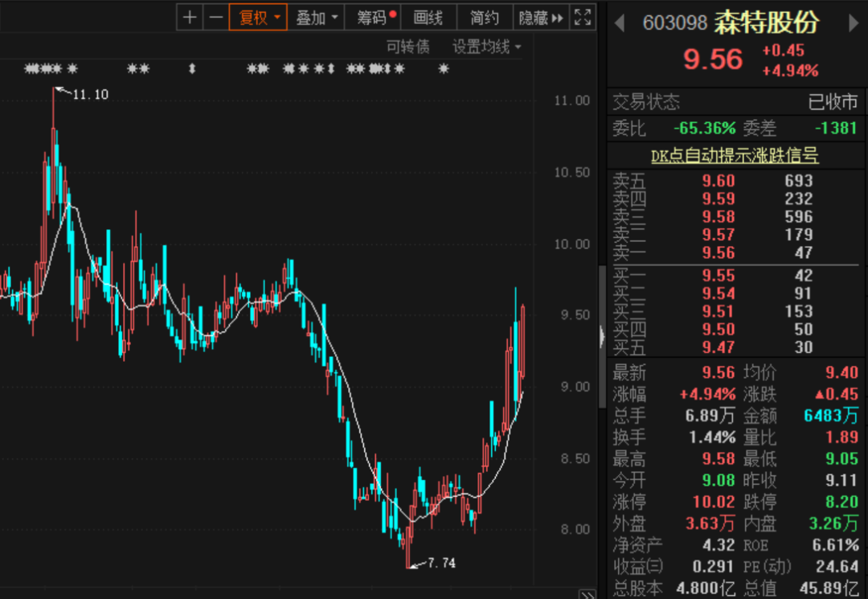This screenshot has width=868, height=599.
Task: Expand the 叠加 overlay dropdown
Action: coord(317,18)
